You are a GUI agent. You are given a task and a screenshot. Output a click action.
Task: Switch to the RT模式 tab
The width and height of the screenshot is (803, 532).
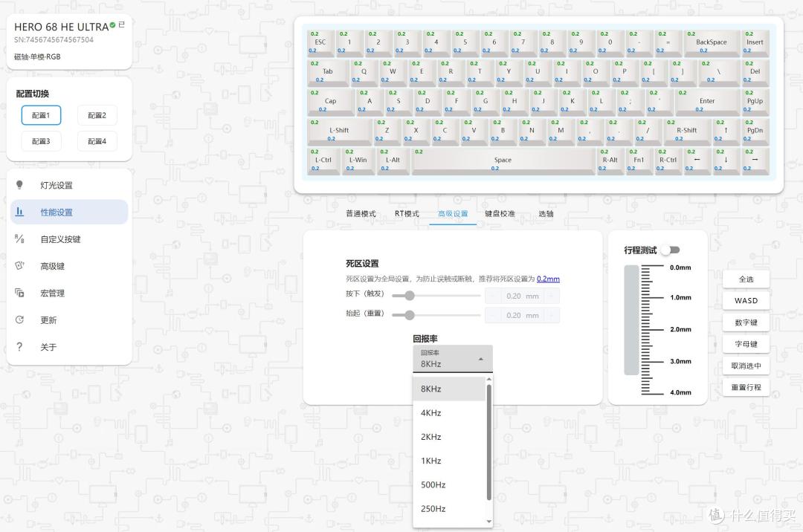407,214
